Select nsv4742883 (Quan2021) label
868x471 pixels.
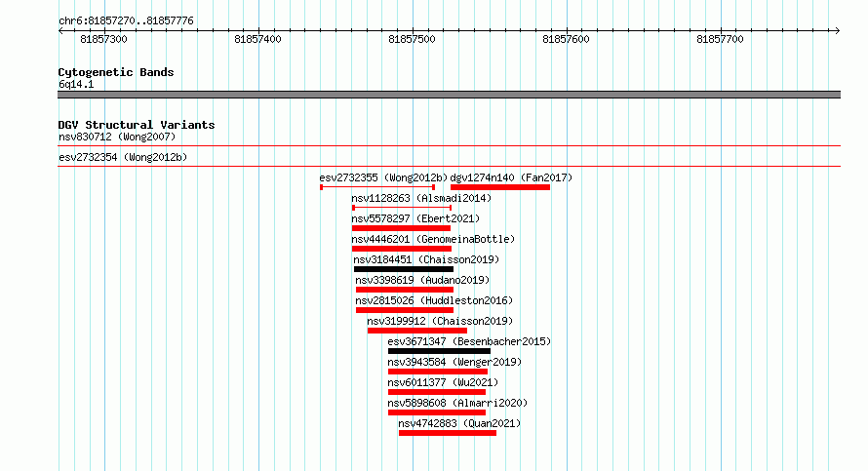(x=459, y=423)
